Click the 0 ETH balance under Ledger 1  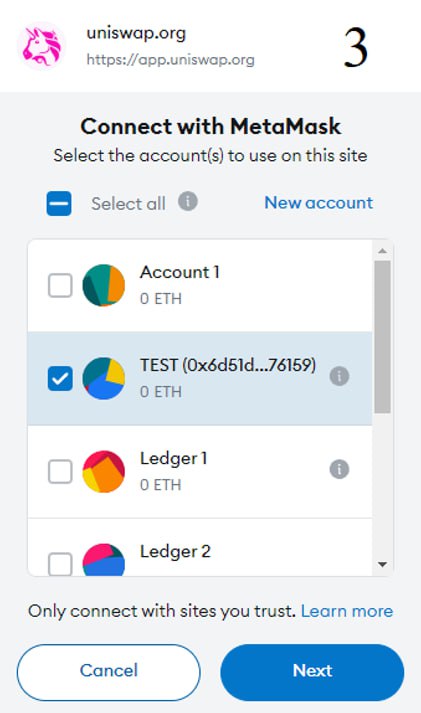pyautogui.click(x=161, y=485)
